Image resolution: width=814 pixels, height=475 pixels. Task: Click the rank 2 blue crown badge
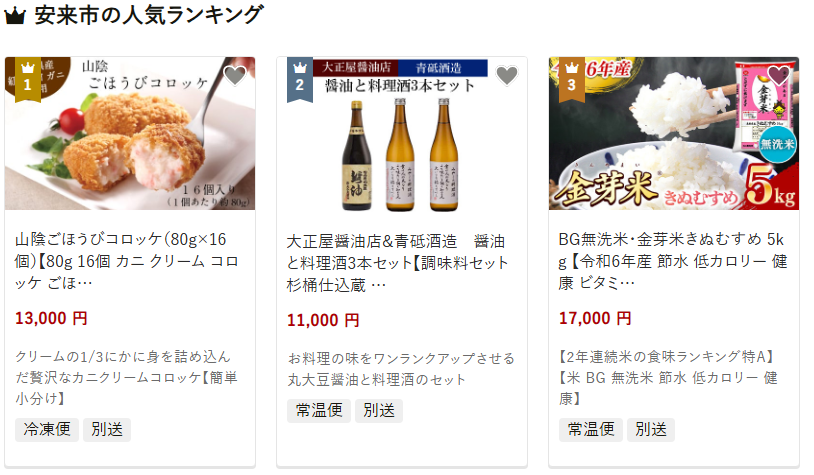click(x=300, y=79)
